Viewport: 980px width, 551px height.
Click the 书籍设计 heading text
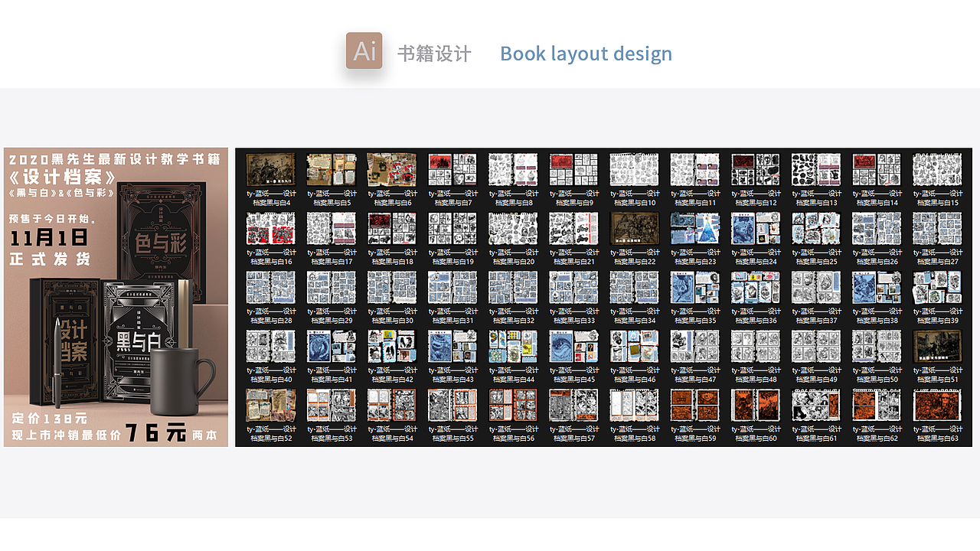click(x=434, y=54)
